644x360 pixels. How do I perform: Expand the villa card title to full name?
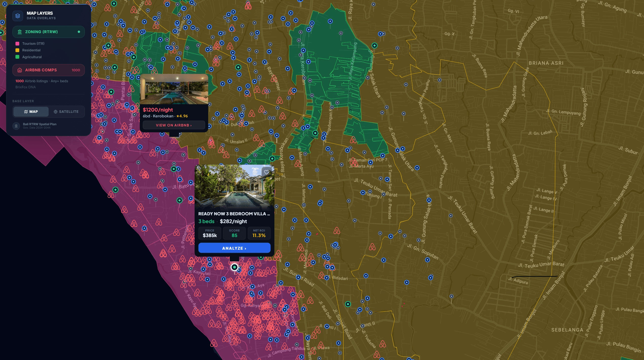234,213
